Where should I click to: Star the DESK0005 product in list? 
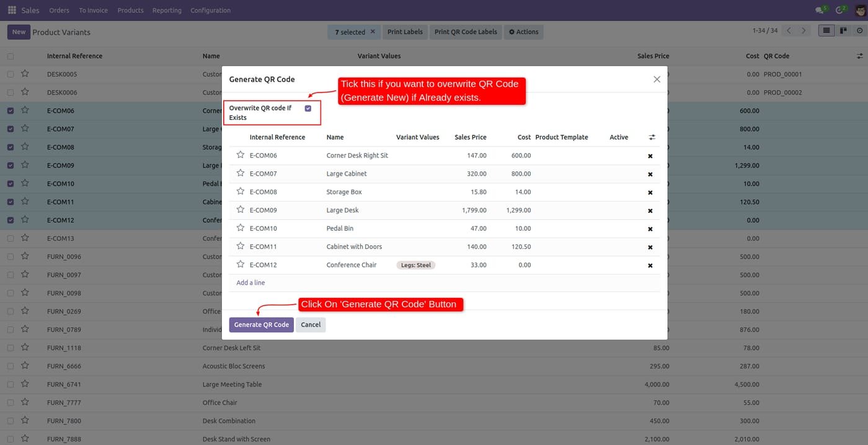[25, 73]
